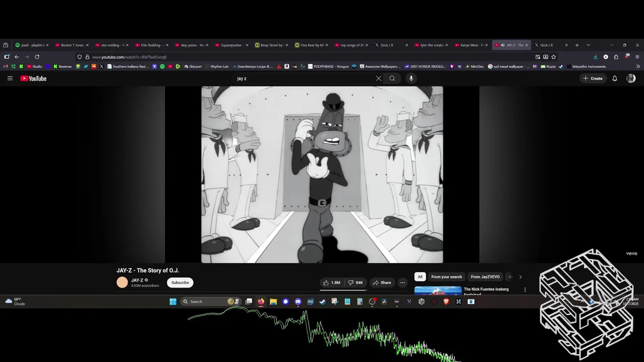Open Calculator from the taskbar
The image size is (644, 362).
tap(360, 302)
